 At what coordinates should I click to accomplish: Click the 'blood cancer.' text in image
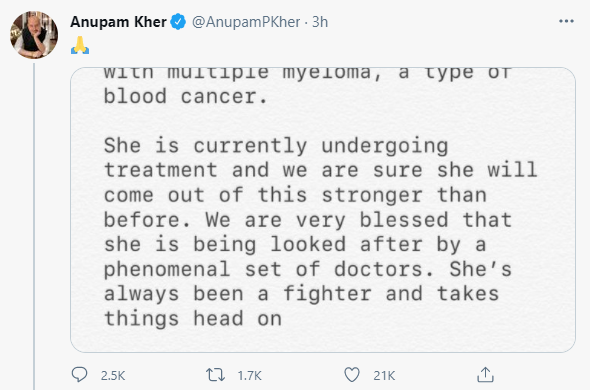[x=186, y=96]
